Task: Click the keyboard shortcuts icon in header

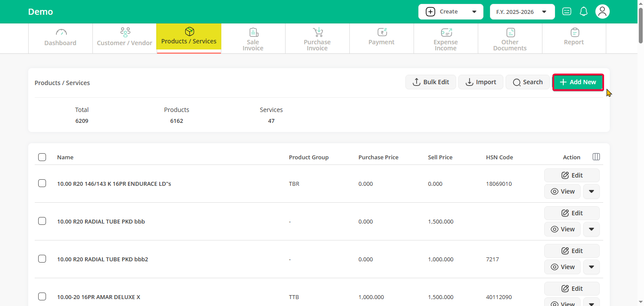Action: (566, 12)
